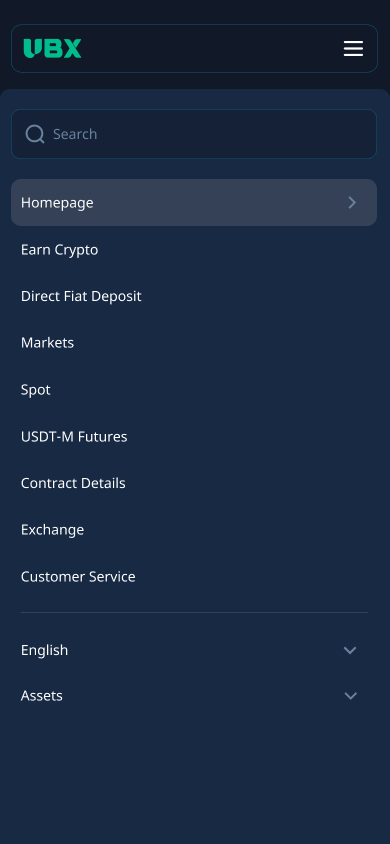This screenshot has width=390, height=844.
Task: View Contract Details
Action: (x=194, y=483)
